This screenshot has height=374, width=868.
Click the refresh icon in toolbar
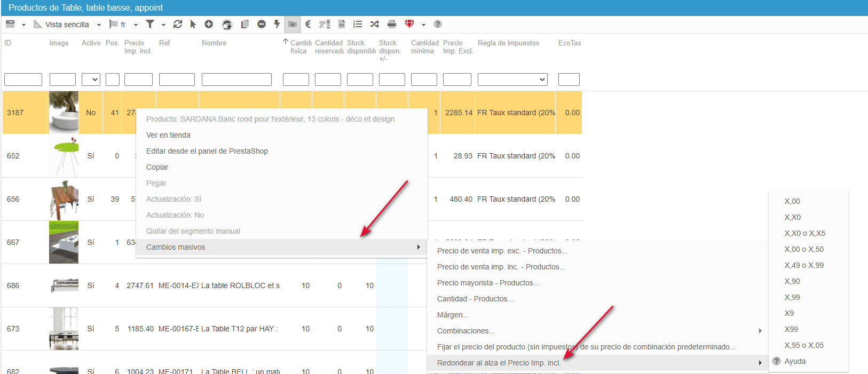178,24
